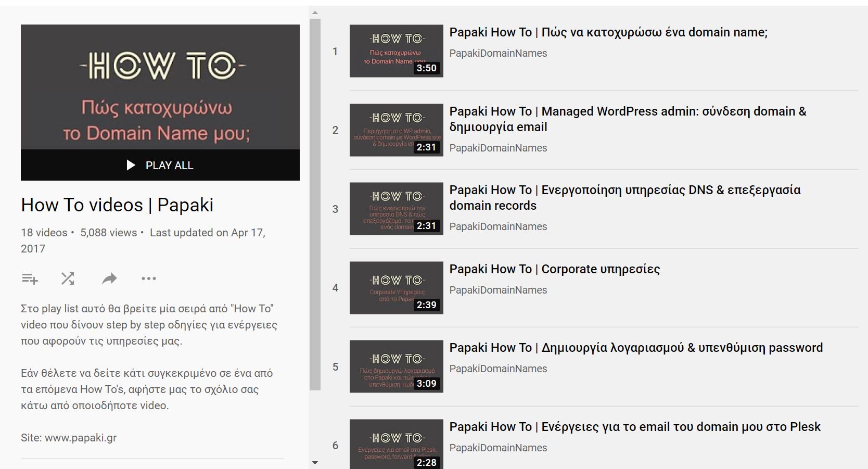The height and width of the screenshot is (469, 868).
Task: Click the 2:28 duration badge
Action: pos(427,462)
